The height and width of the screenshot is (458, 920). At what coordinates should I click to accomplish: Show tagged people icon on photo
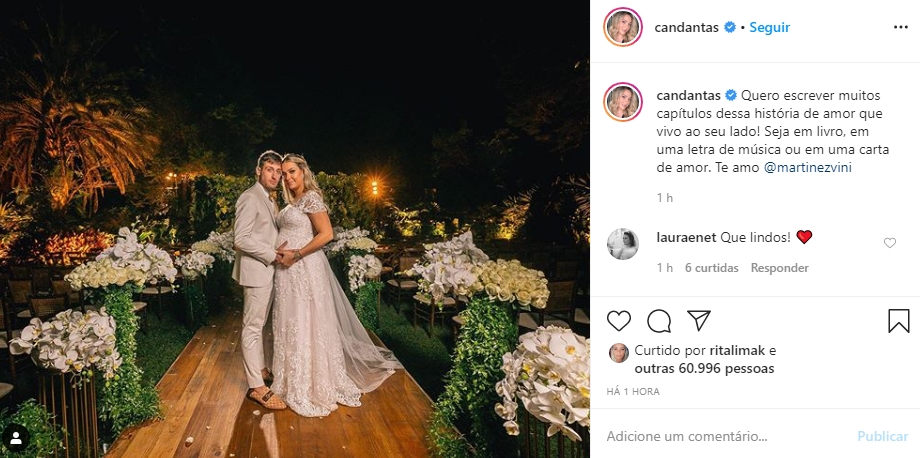coord(16,437)
